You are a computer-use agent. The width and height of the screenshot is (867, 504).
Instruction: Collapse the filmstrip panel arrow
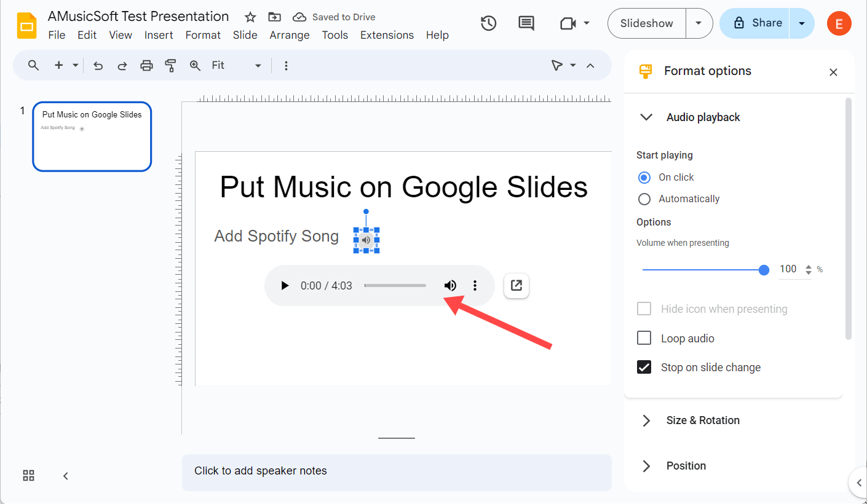pyautogui.click(x=65, y=476)
